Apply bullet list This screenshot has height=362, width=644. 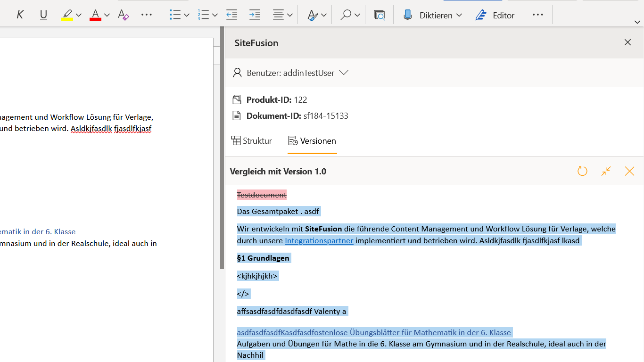[x=175, y=15]
